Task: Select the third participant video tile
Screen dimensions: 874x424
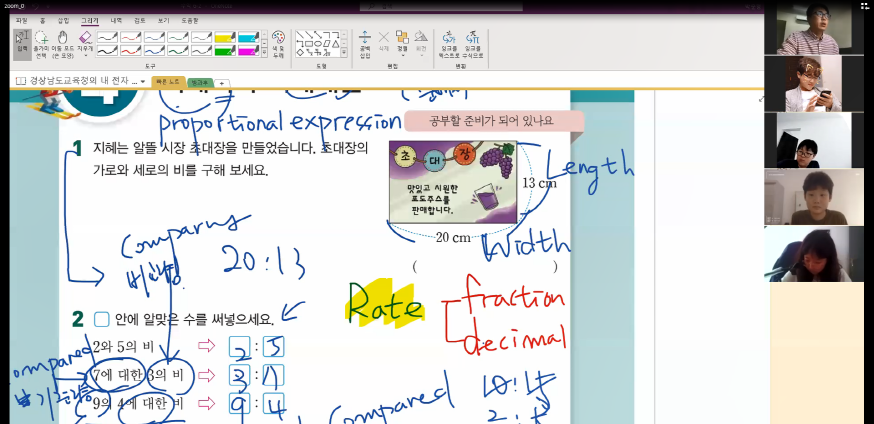Action: [x=814, y=140]
